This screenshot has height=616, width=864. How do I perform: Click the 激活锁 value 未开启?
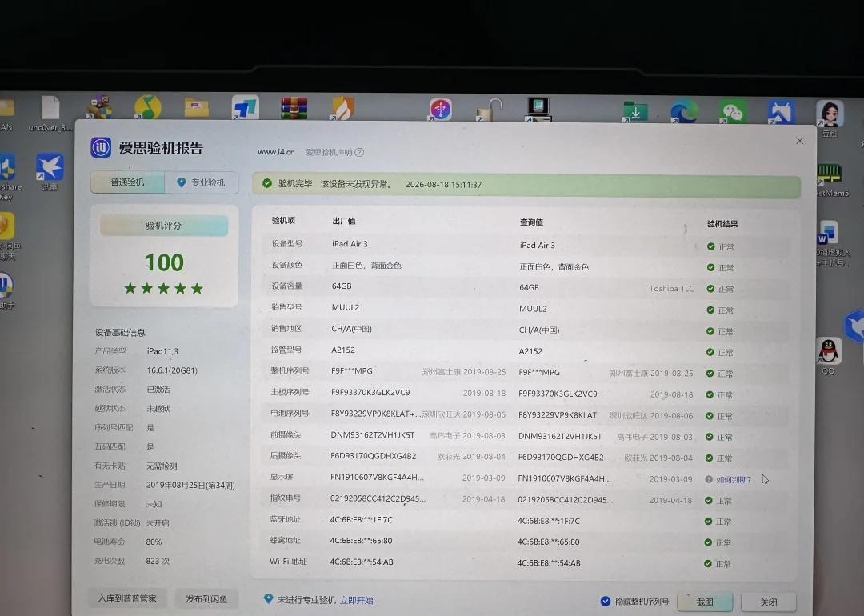point(158,523)
